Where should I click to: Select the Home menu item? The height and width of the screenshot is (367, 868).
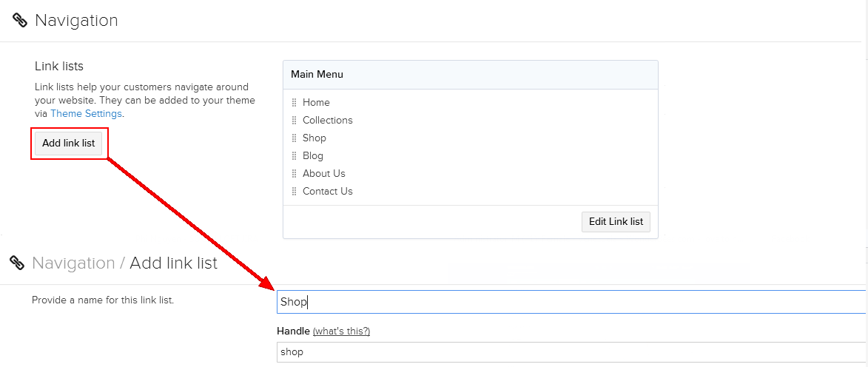click(316, 102)
